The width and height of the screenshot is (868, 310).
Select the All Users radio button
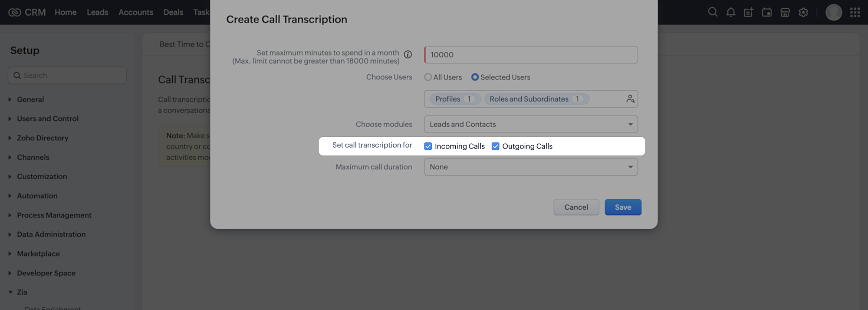tap(428, 77)
